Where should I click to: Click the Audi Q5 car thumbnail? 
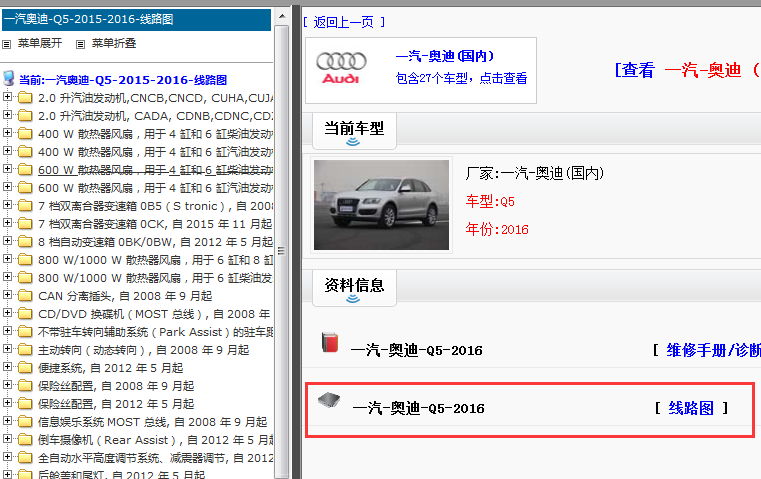click(x=381, y=205)
